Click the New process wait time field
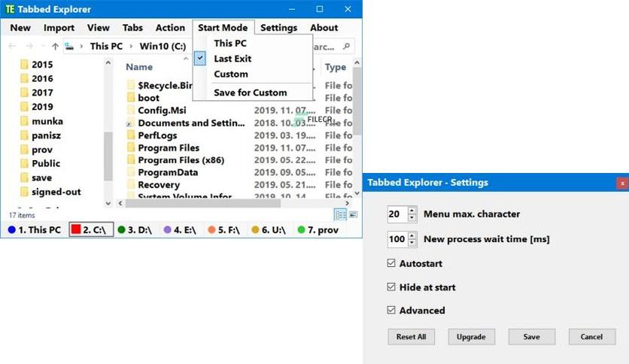 click(x=397, y=239)
